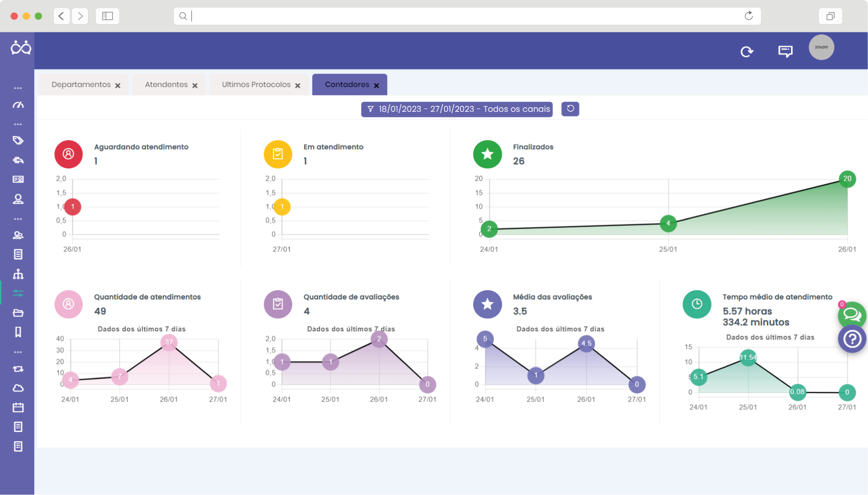868x495 pixels.
Task: Click the 5.57 horas value
Action: [x=747, y=311]
